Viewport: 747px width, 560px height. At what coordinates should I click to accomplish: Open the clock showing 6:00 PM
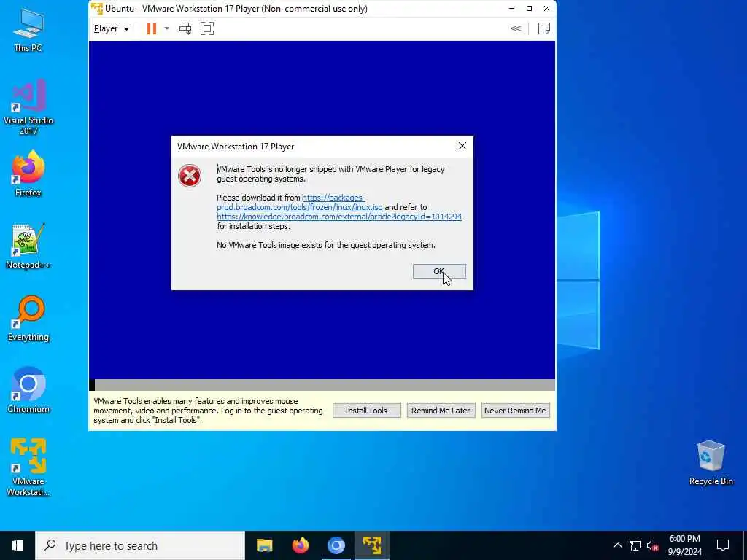(x=684, y=545)
